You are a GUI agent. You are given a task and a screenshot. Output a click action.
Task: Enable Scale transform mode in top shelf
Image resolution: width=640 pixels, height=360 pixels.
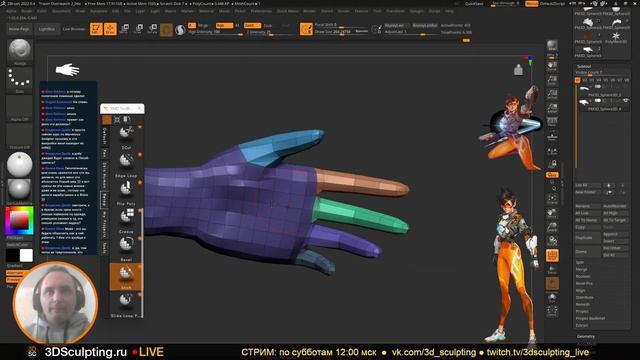click(138, 29)
